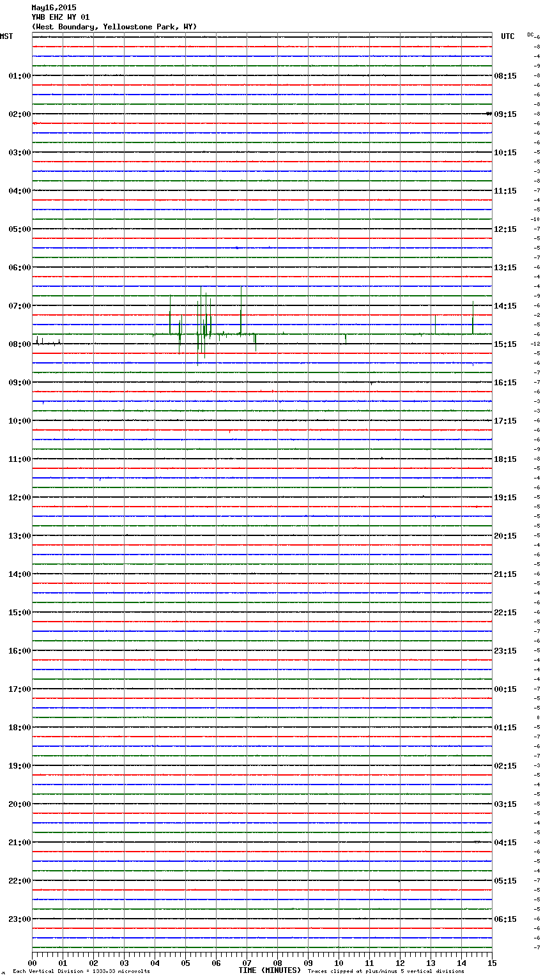Select the MST time label '16:00'
This screenshot has height=980, width=543.
point(20,651)
